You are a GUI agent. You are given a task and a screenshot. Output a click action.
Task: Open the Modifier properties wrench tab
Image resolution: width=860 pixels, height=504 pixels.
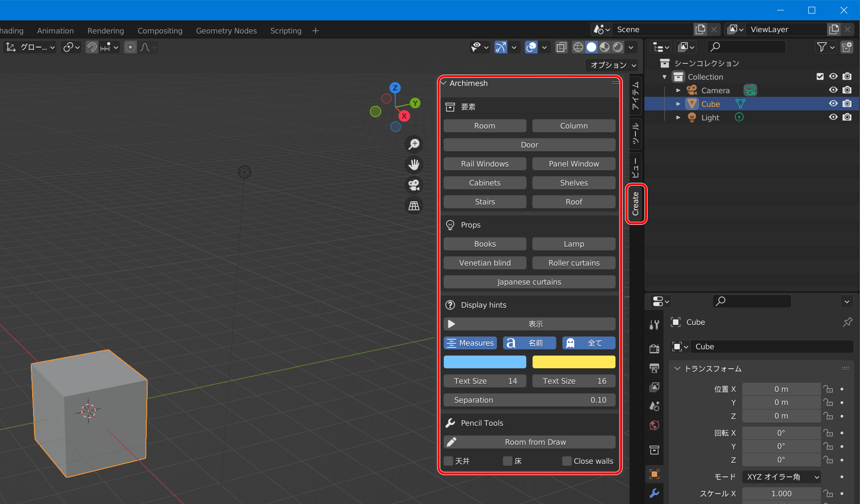pyautogui.click(x=654, y=493)
